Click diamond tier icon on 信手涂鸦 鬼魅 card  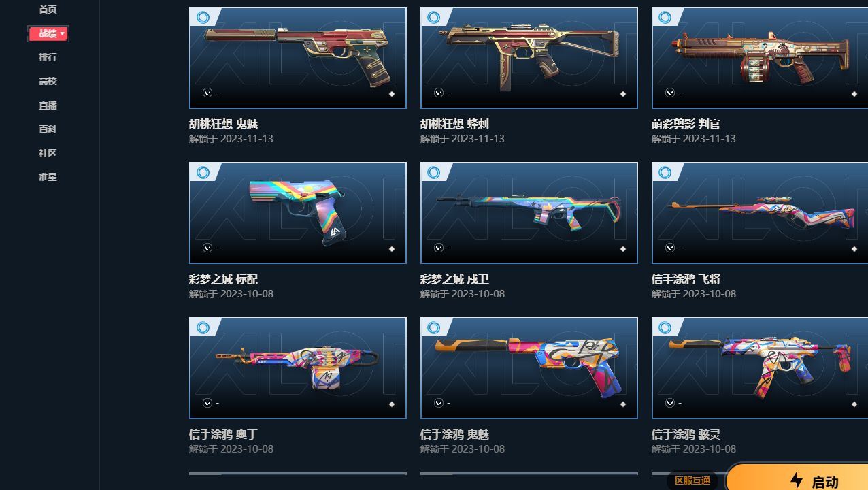coord(622,404)
